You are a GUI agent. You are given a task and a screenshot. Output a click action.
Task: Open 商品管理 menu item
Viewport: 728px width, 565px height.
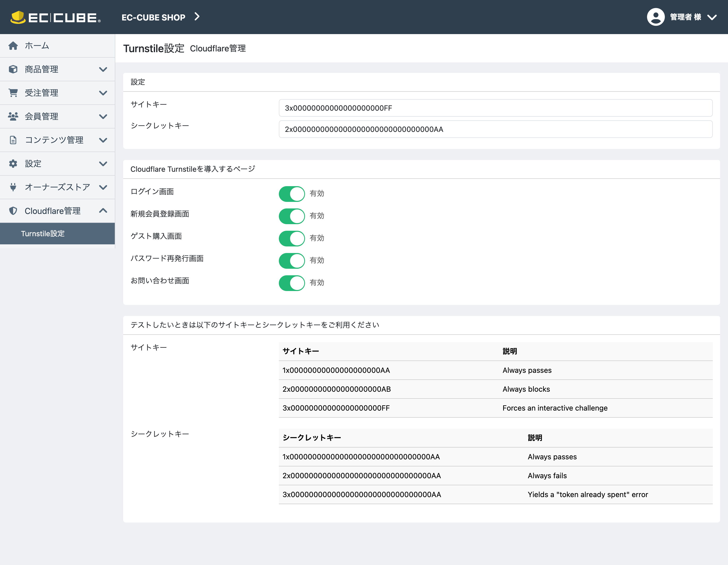(57, 69)
